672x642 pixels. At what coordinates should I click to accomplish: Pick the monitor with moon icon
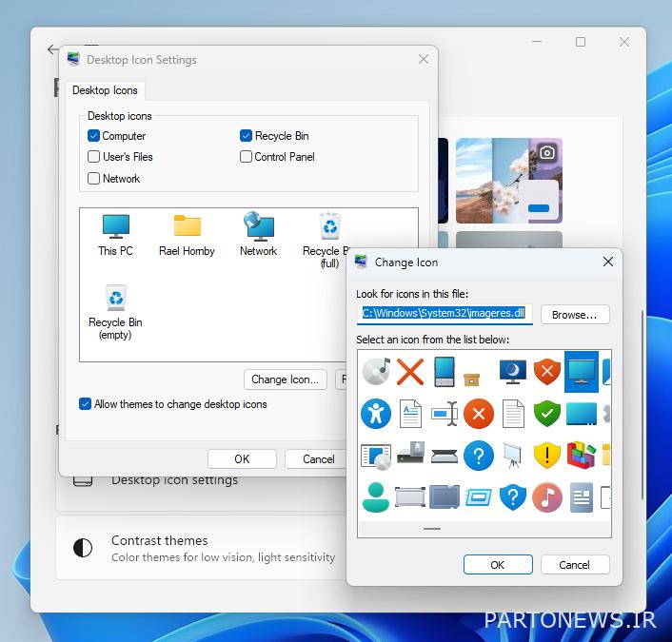(513, 370)
